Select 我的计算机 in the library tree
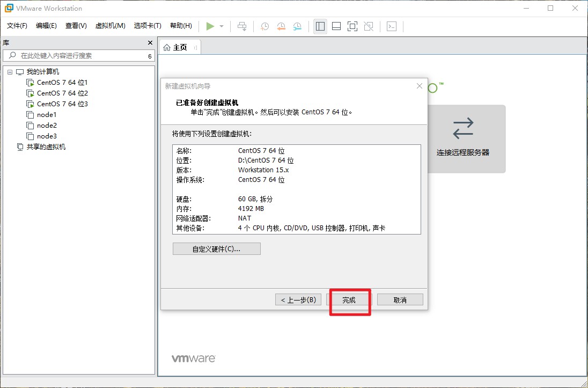Screen dimensions: 588x388 click(x=43, y=72)
